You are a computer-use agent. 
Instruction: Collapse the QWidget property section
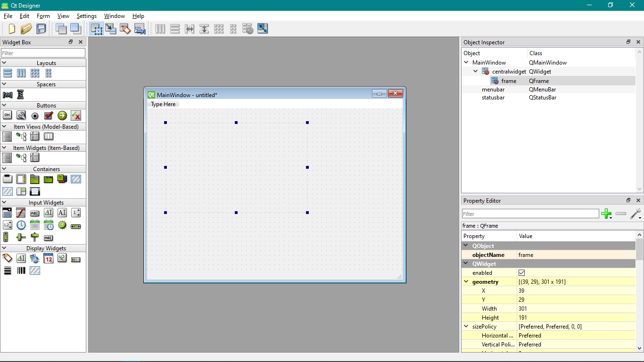(466, 264)
